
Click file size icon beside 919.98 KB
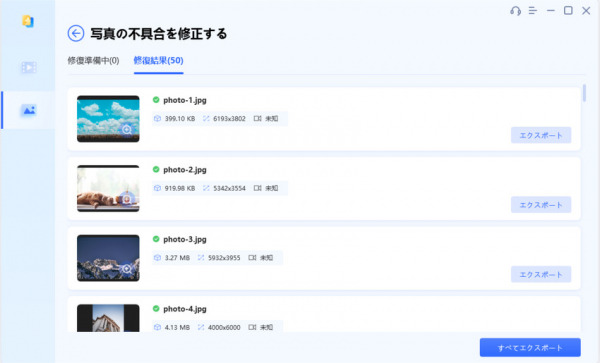pos(157,188)
